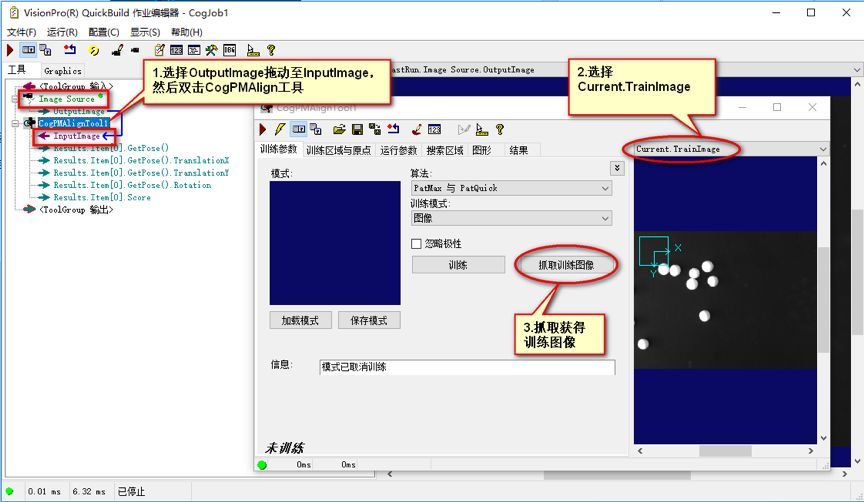
Task: Run the job with the main toolbar play icon
Action: [x=10, y=50]
